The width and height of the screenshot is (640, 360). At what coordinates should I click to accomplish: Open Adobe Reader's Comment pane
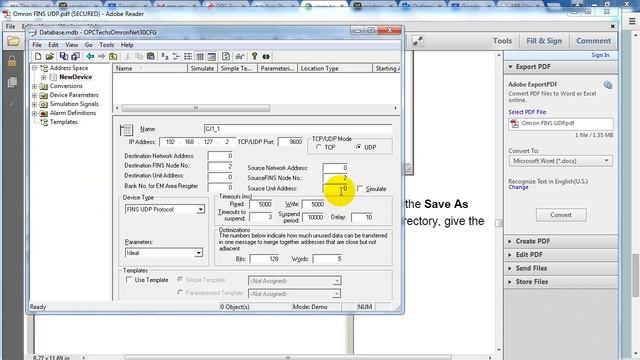593,41
